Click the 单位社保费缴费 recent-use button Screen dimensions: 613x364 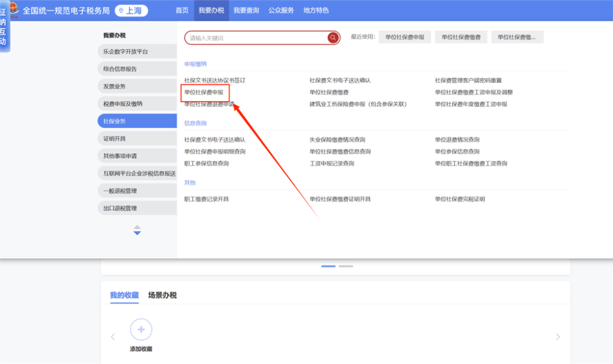tap(461, 36)
